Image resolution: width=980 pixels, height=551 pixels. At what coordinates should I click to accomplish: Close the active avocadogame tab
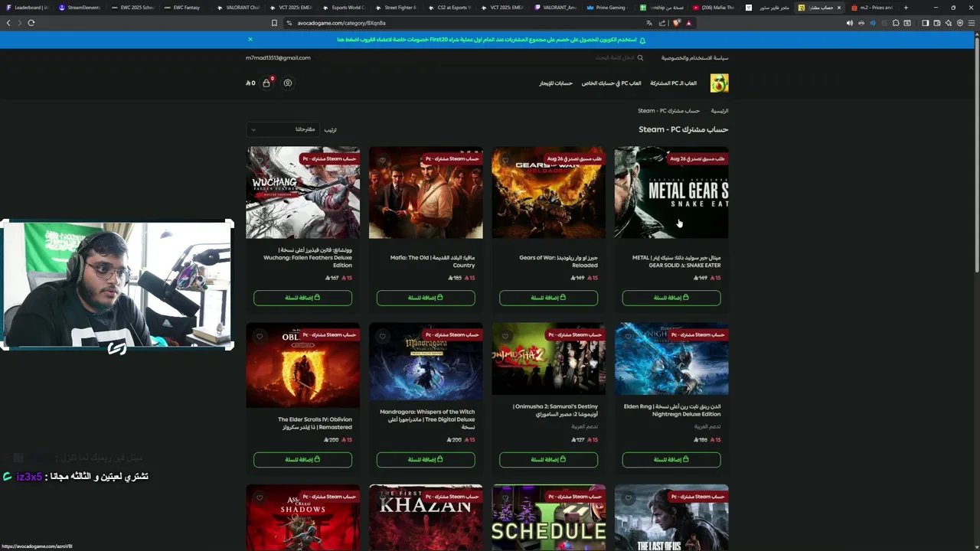coord(839,8)
